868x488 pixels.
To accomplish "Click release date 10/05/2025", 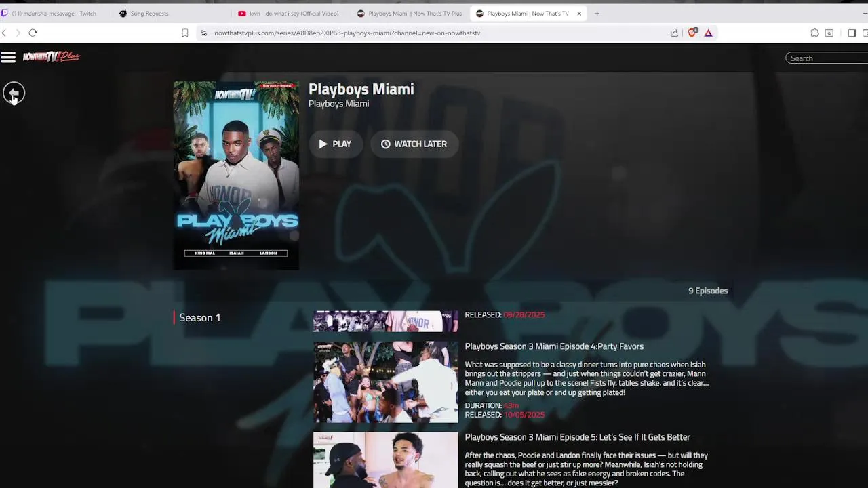I will (x=524, y=415).
